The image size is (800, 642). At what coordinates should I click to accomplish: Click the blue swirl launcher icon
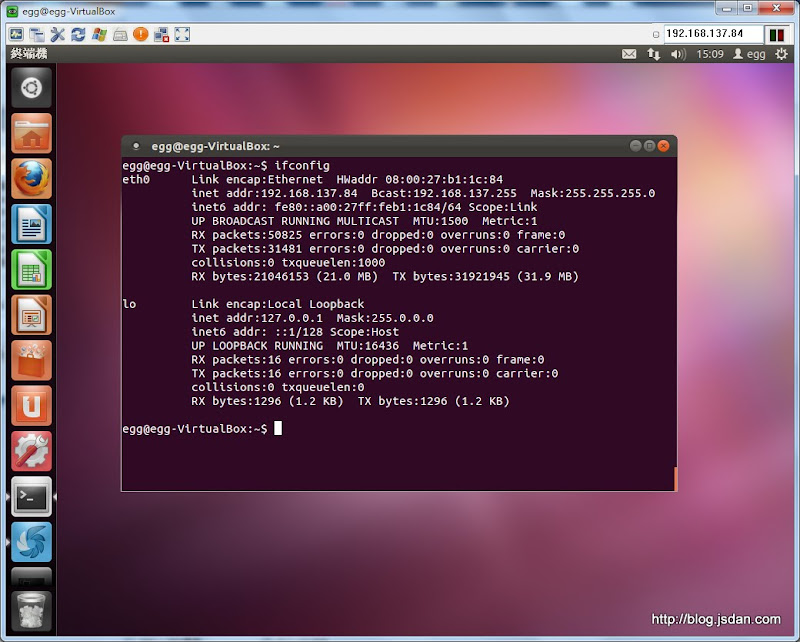tap(31, 542)
